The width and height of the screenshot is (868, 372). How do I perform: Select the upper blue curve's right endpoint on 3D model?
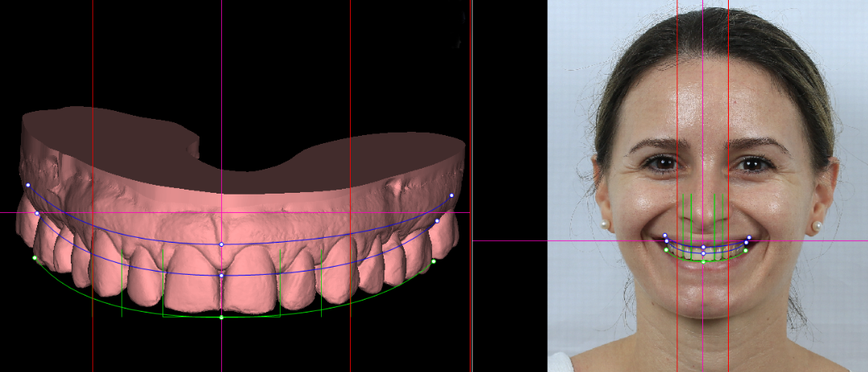click(451, 195)
